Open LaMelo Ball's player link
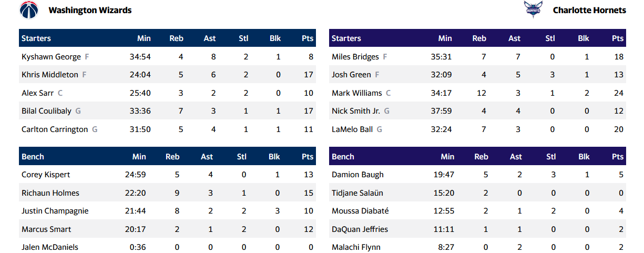This screenshot has height=253, width=644. pos(352,129)
